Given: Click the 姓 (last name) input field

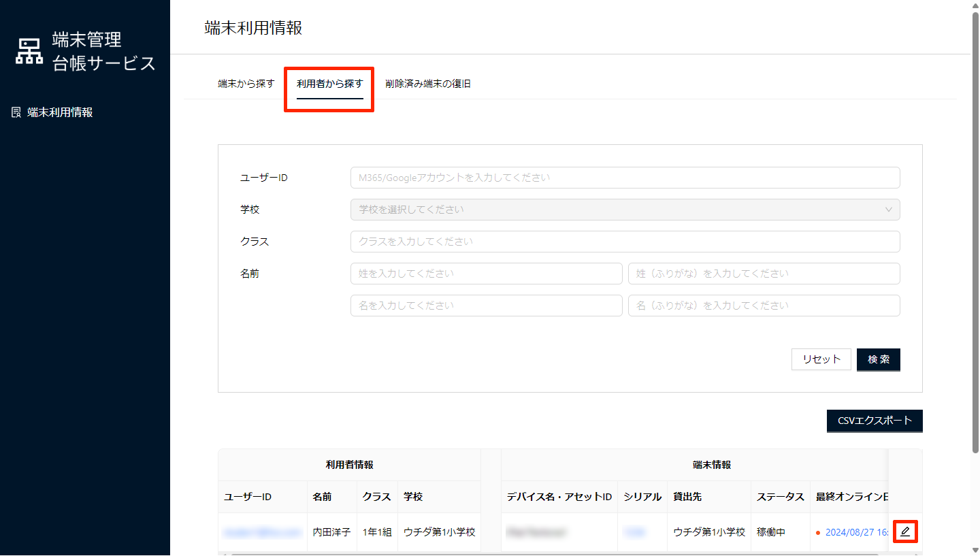Looking at the screenshot, I should coord(486,274).
